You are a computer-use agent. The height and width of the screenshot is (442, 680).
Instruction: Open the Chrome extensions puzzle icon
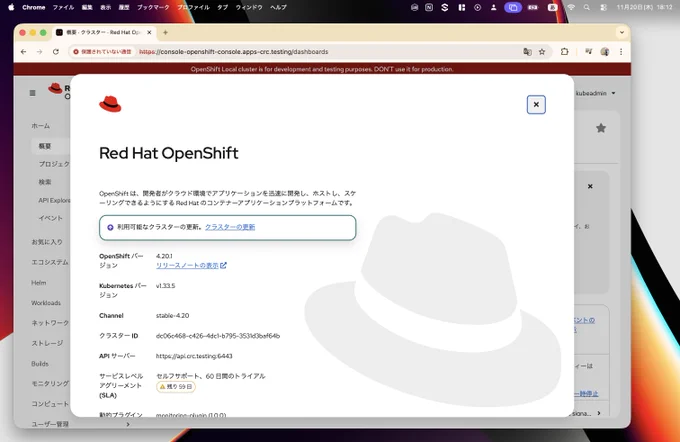tap(564, 52)
